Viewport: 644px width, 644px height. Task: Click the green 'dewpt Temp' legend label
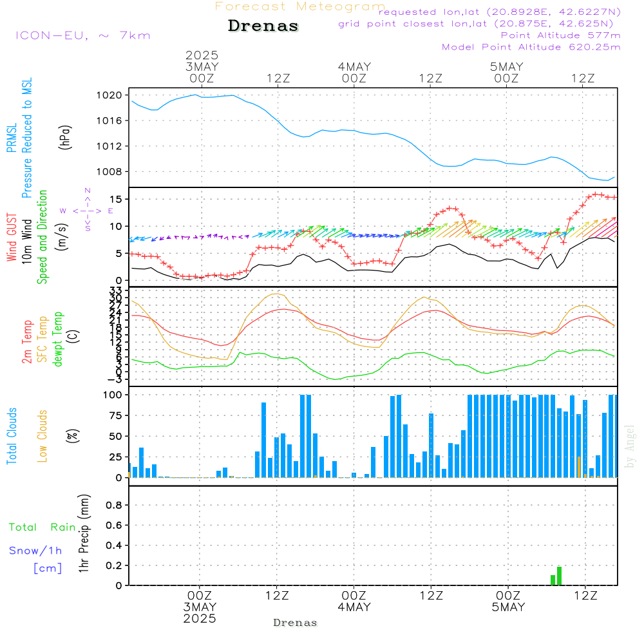point(57,339)
